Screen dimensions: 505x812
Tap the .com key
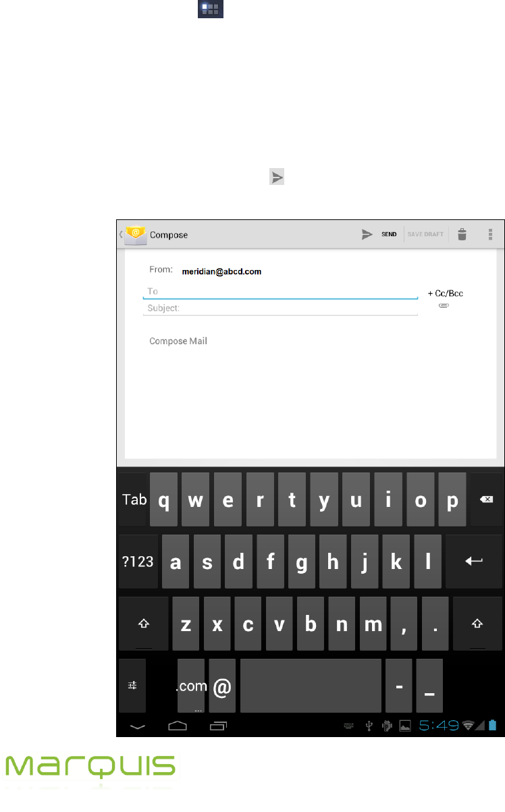[x=191, y=686]
